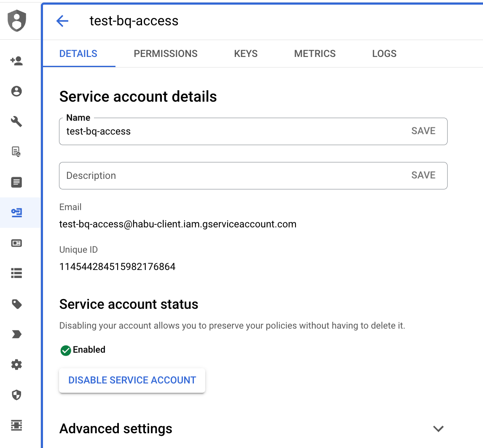Click the IAM & Admin shield logo

click(x=17, y=20)
